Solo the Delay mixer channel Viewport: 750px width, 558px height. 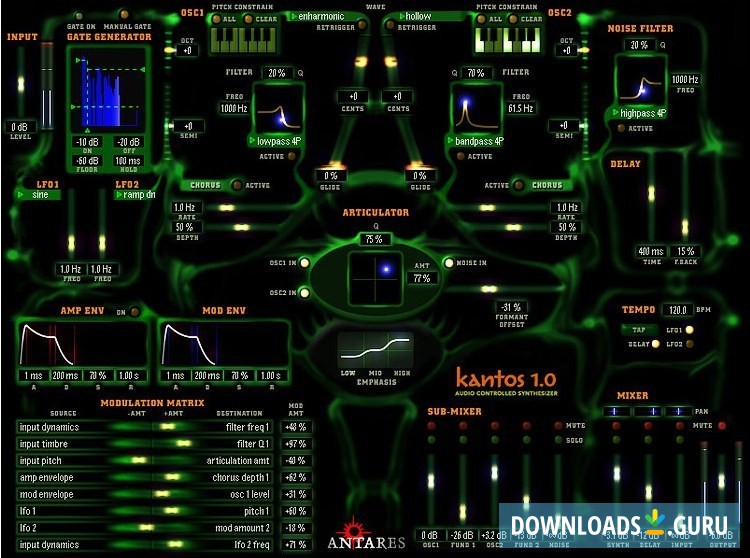click(x=648, y=439)
